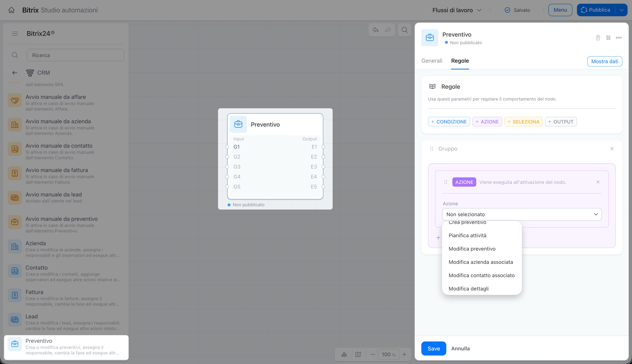The width and height of the screenshot is (632, 364).
Task: Click the redo arrow on canvas toolbar
Action: 388,30
